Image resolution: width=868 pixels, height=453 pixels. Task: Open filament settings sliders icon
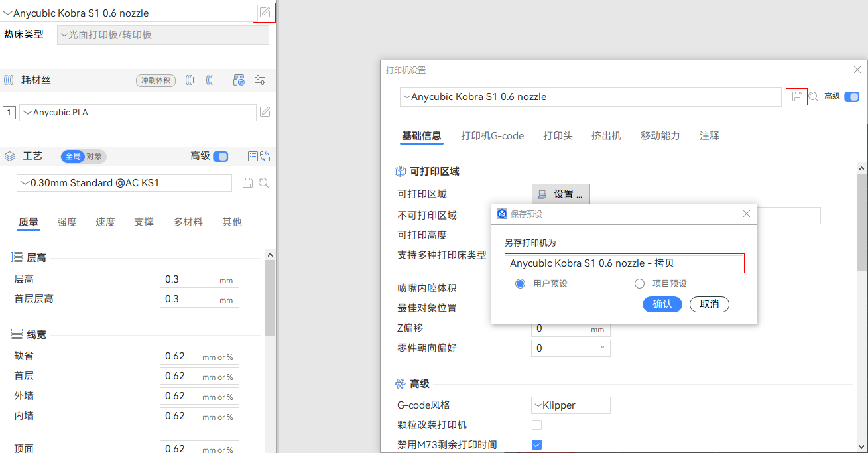click(260, 80)
